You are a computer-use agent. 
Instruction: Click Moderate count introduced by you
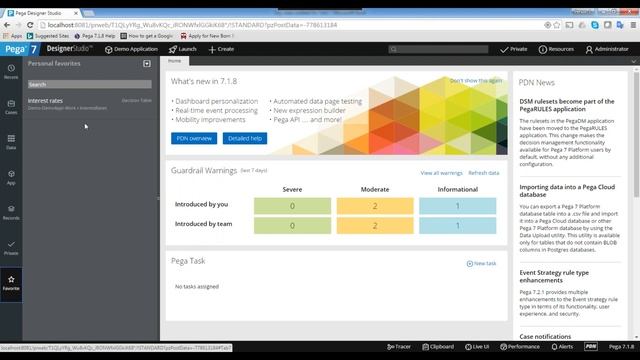point(375,206)
